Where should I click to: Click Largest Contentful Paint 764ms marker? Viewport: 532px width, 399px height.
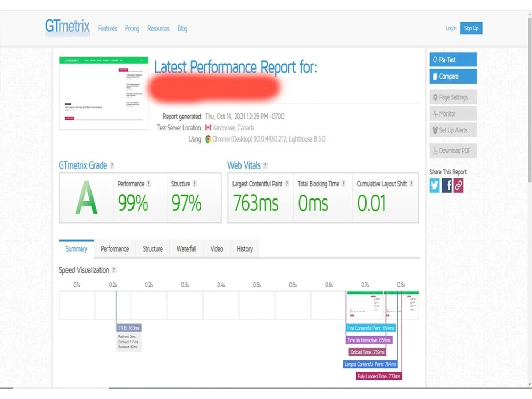coord(370,364)
